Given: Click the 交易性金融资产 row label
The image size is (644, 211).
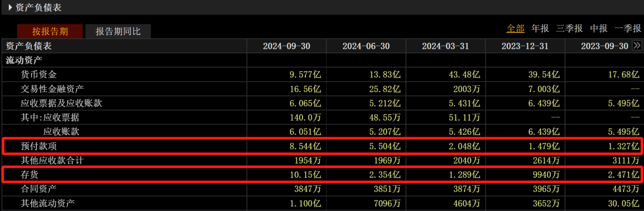Looking at the screenshot, I should coord(52,89).
